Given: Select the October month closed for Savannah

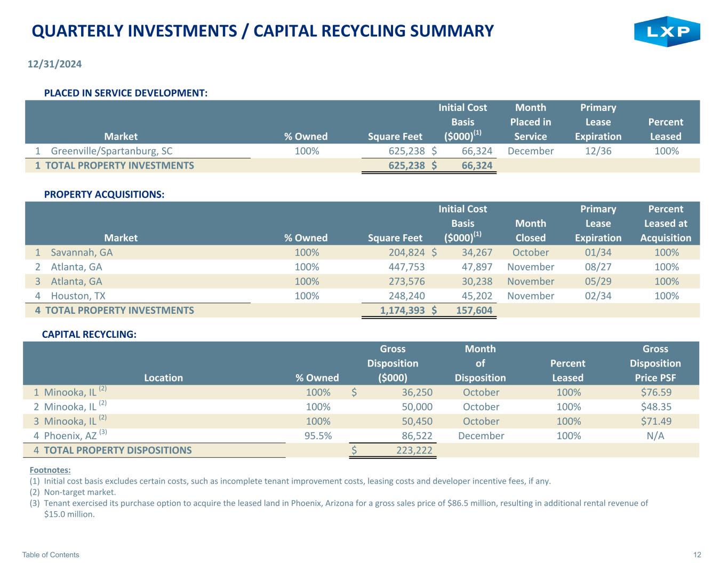Looking at the screenshot, I should click(x=531, y=252).
